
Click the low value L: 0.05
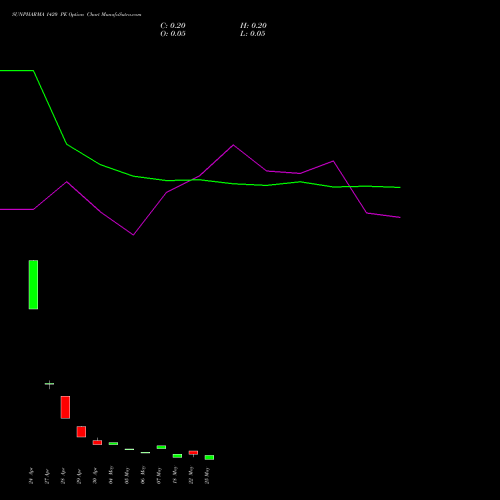pyautogui.click(x=253, y=34)
